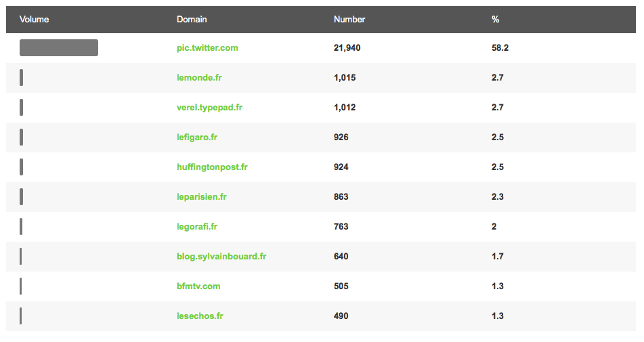
Task: Select the 58.2 percentage value
Action: (500, 48)
